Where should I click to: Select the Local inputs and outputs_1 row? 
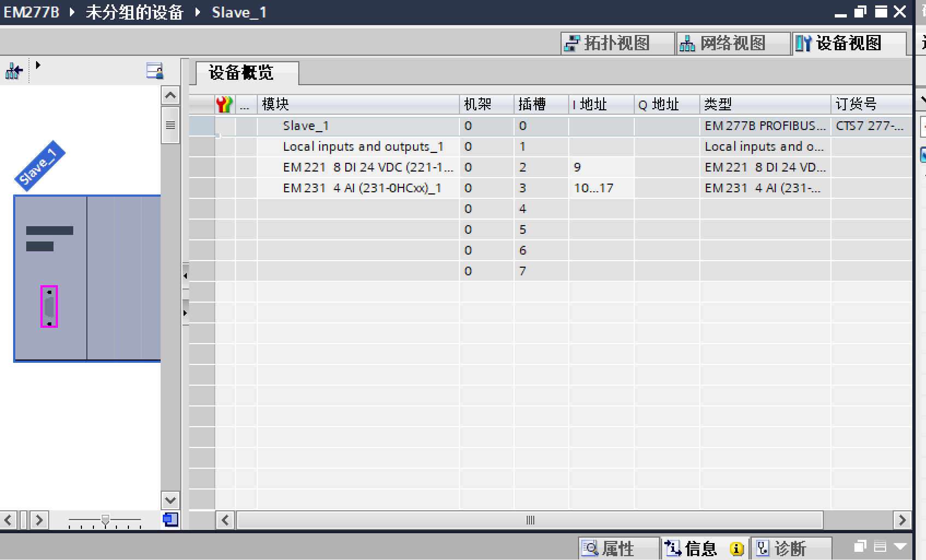click(x=550, y=146)
